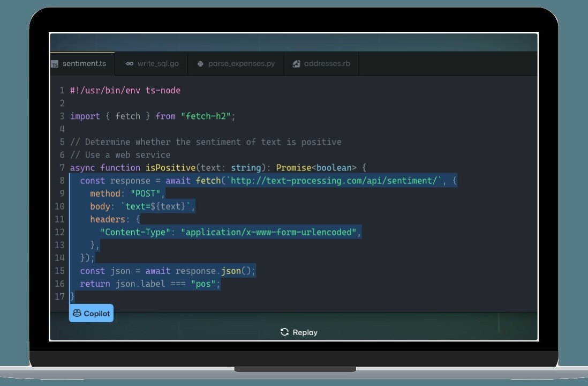588x386 pixels.
Task: Switch to the sentiment.ts tab
Action: coord(84,64)
